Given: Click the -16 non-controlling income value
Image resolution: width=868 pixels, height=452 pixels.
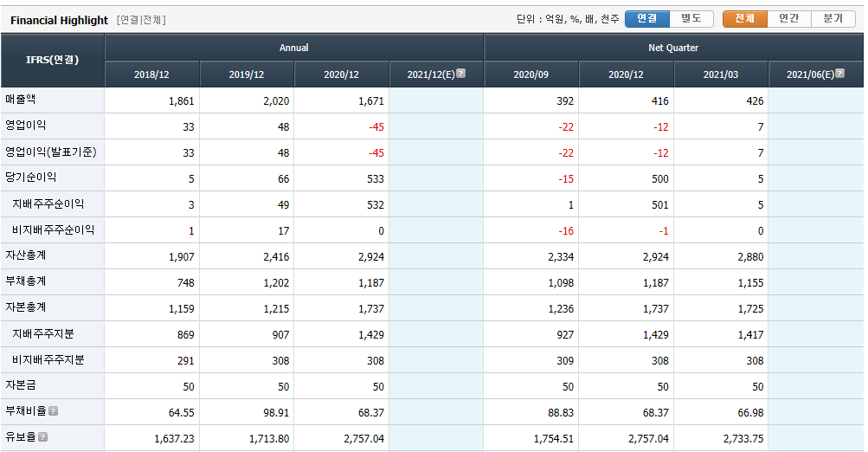Looking at the screenshot, I should tap(566, 231).
